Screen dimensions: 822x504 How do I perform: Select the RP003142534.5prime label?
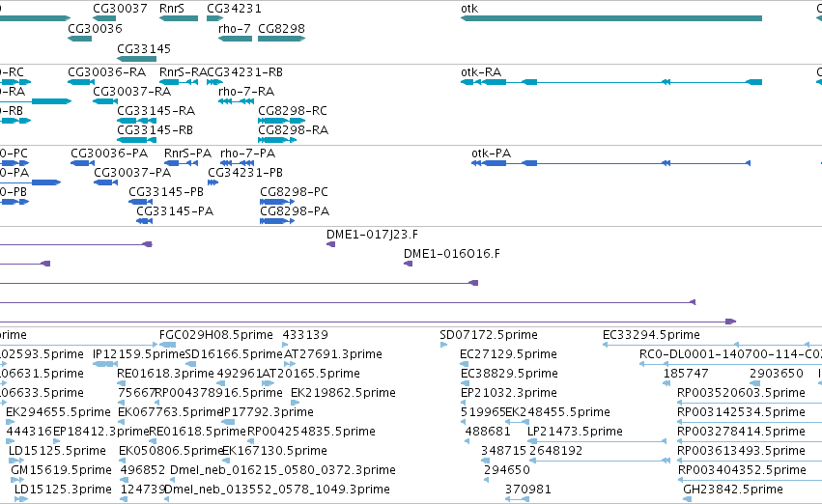point(741,412)
